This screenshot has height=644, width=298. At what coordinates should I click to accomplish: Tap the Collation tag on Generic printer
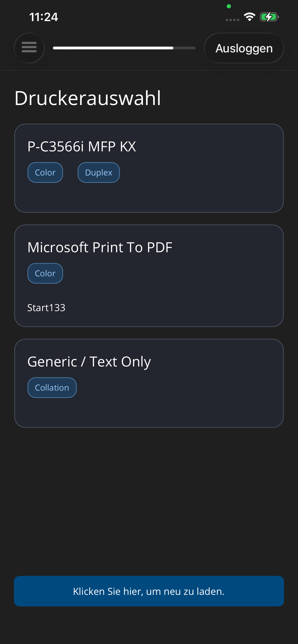pyautogui.click(x=52, y=388)
